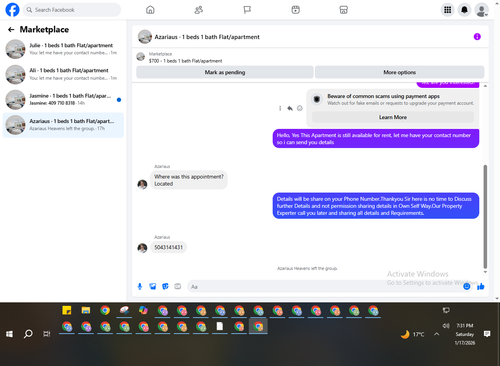Click Mark as pending button

point(225,72)
